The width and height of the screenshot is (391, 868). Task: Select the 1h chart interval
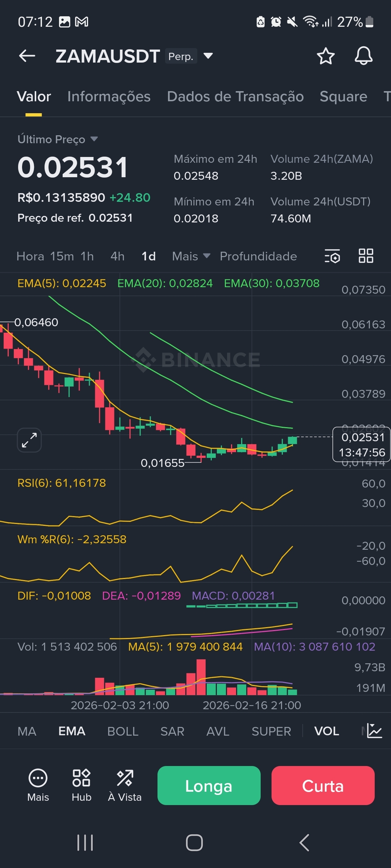[x=87, y=256]
